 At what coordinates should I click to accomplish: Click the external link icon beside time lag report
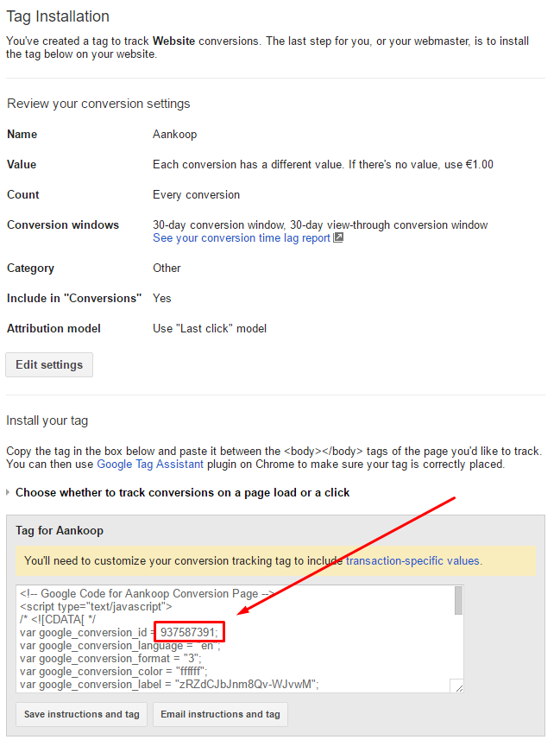tap(338, 238)
